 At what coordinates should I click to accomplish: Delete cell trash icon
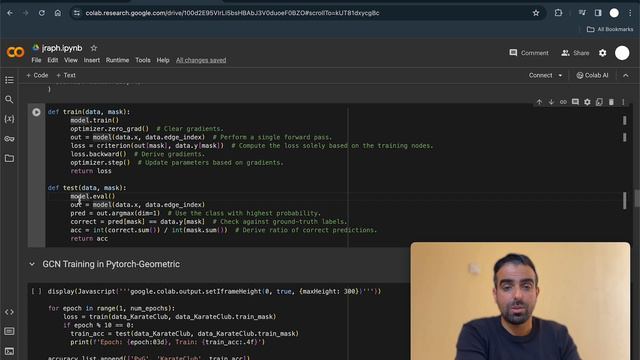(611, 102)
